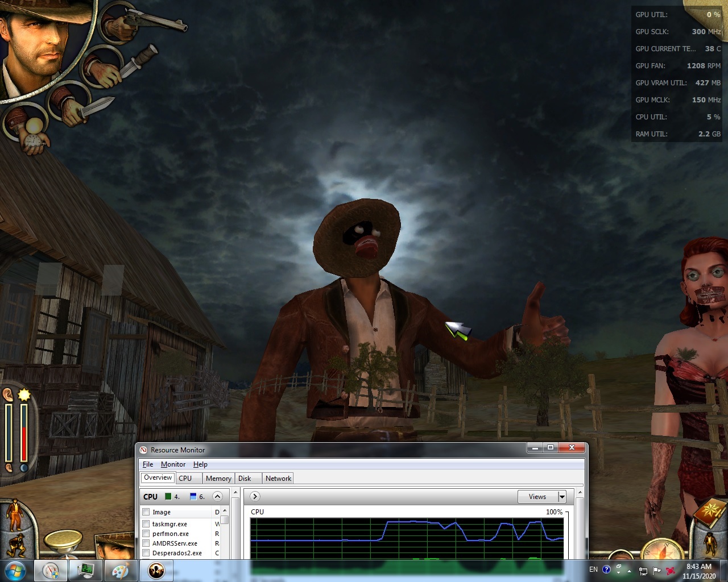The image size is (728, 582).
Task: Open the Monitor menu
Action: click(x=173, y=464)
